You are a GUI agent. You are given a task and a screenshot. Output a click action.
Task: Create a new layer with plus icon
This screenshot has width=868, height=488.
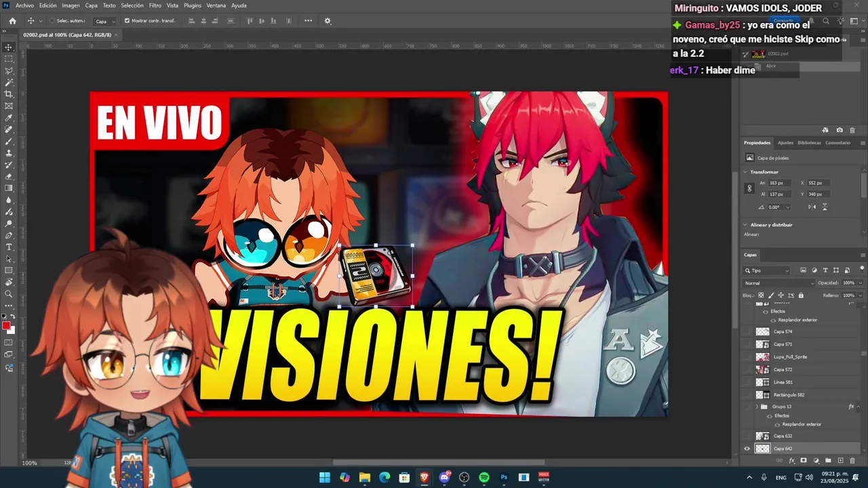(x=840, y=461)
